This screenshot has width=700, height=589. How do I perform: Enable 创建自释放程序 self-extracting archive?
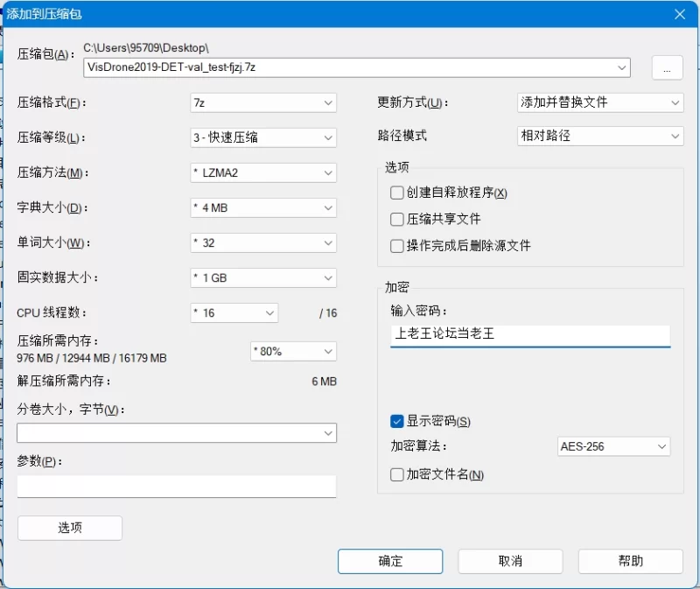coord(396,193)
